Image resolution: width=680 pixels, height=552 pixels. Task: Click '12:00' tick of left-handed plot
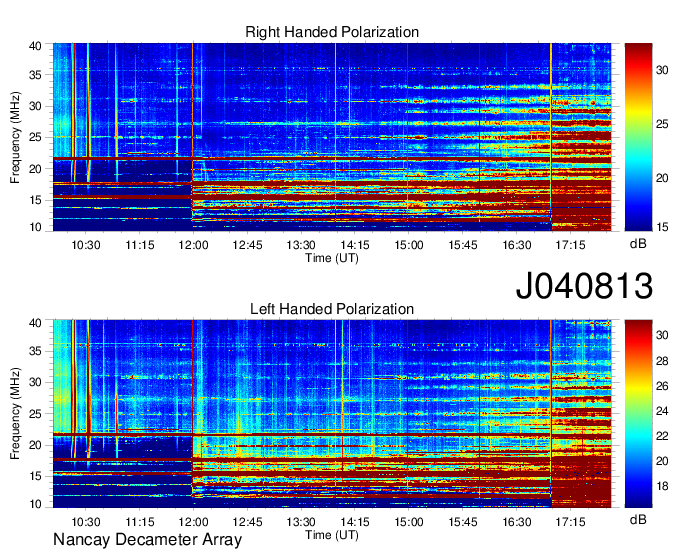(x=193, y=522)
